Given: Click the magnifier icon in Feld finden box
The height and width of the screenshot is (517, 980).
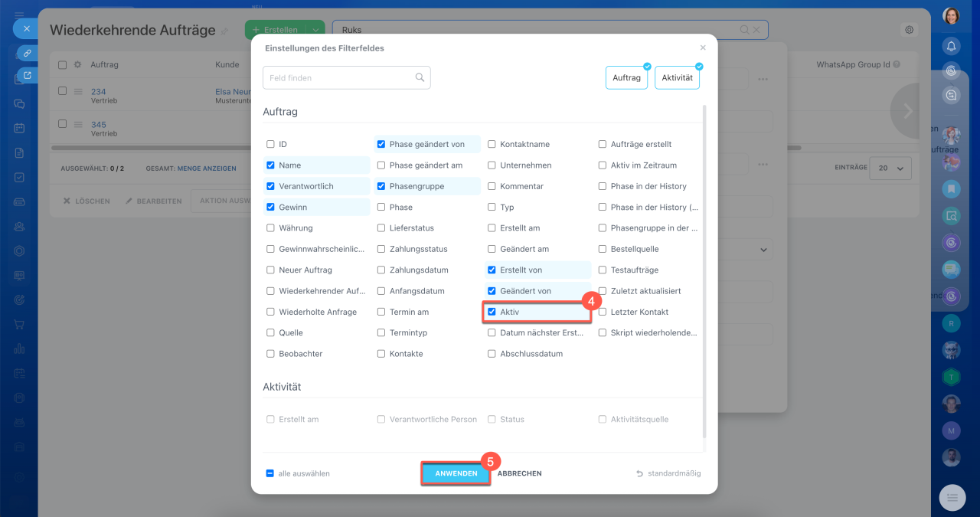Looking at the screenshot, I should 420,77.
